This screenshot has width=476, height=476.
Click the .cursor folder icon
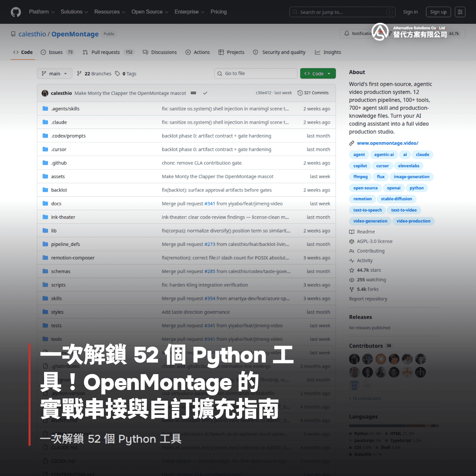(45, 149)
